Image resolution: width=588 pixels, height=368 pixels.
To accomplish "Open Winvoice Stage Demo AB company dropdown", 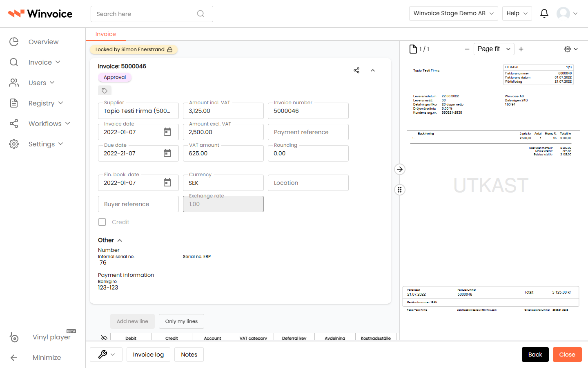I will (453, 13).
